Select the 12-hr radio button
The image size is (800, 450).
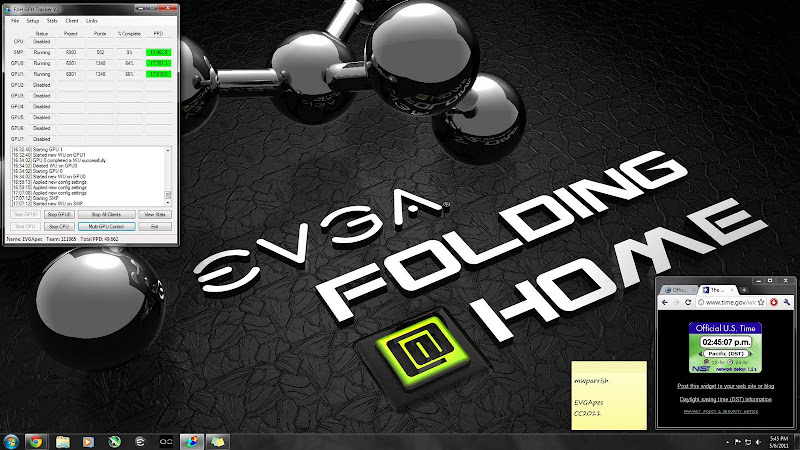(x=707, y=362)
